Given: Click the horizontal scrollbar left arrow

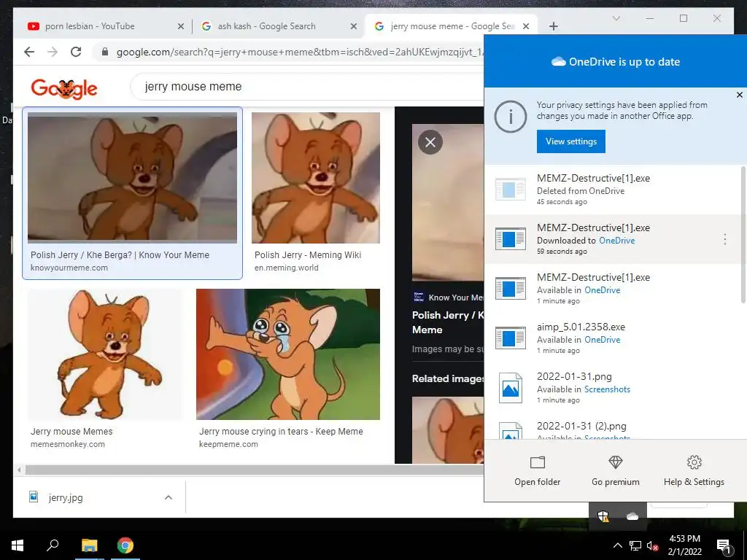Looking at the screenshot, I should pos(18,470).
